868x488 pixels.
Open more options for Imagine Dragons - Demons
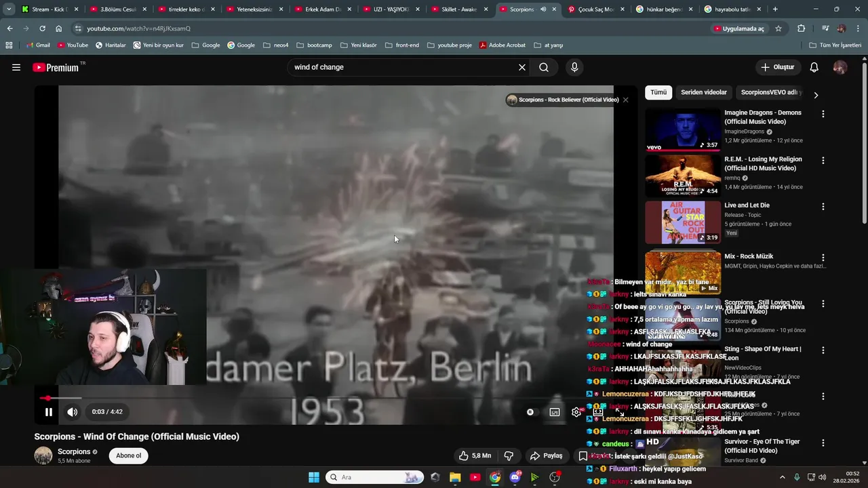pos(823,114)
